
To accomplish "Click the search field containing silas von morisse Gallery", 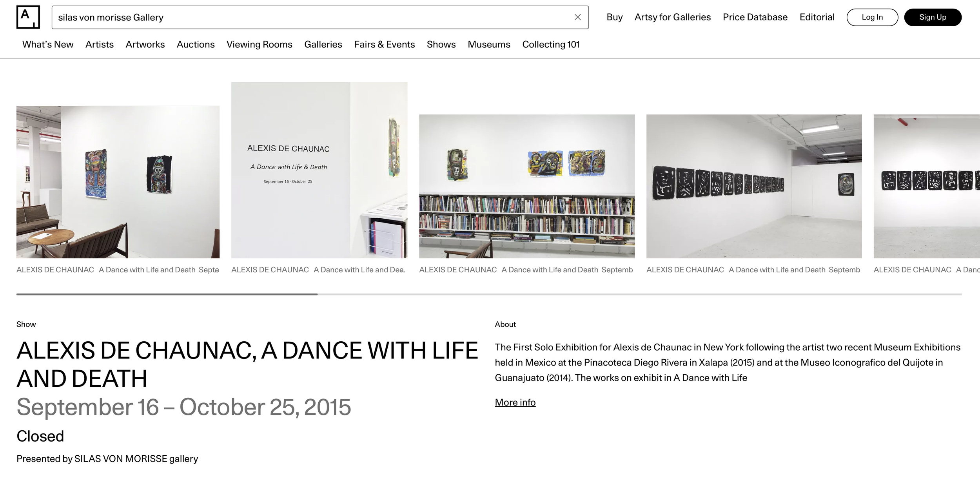I will coord(320,17).
